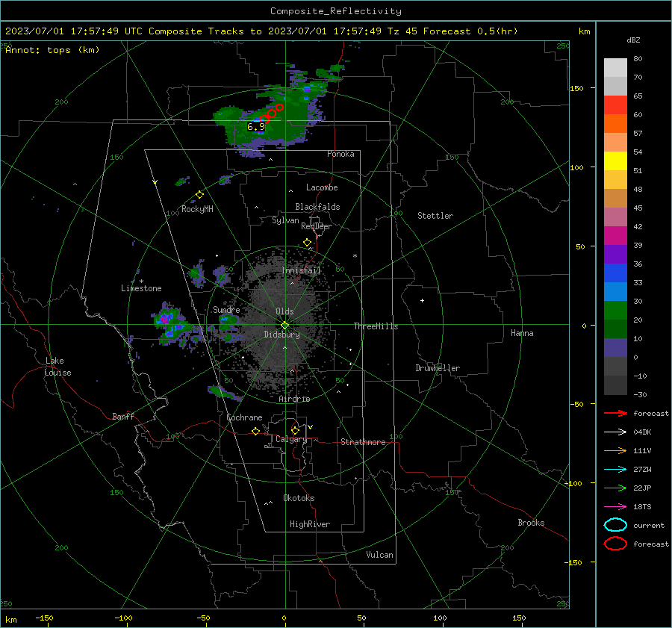
Task: Click the Innisfail label
Action: point(302,270)
